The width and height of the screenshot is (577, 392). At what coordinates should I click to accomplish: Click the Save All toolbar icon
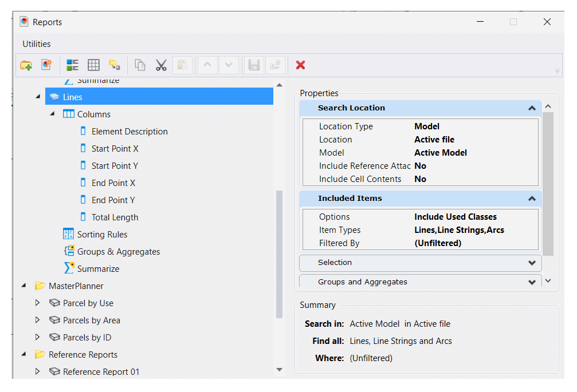click(275, 65)
